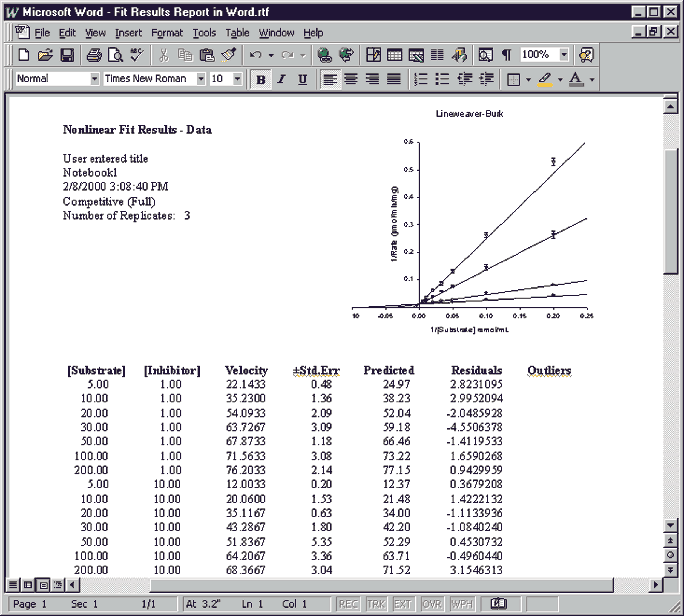
Task: Switch to Normal view button
Action: click(x=13, y=585)
